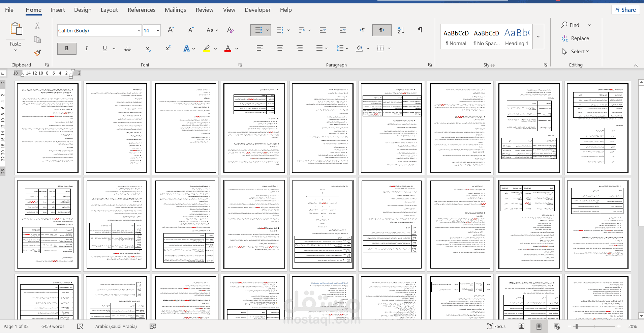This screenshot has width=644, height=333.
Task: Toggle Print Layout view
Action: pos(539,326)
